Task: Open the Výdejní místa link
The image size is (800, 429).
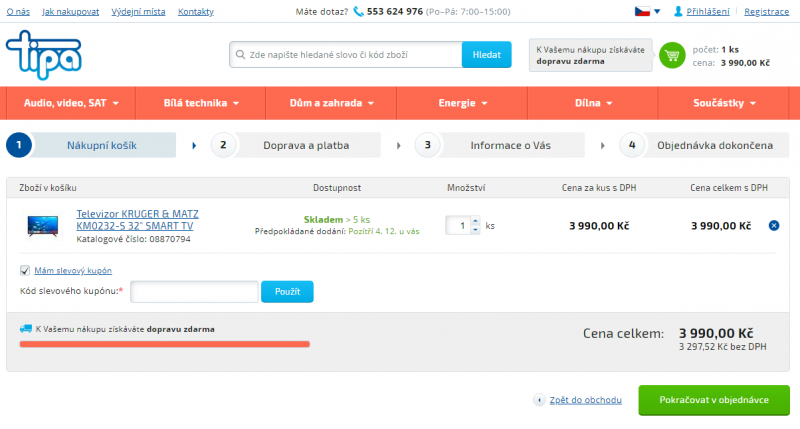Action: coord(138,11)
